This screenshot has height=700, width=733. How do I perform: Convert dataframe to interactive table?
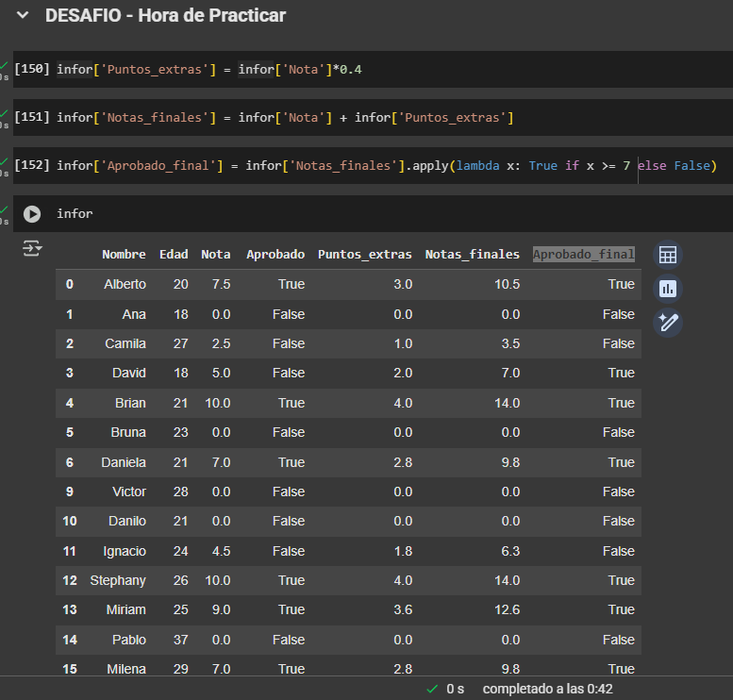[668, 255]
